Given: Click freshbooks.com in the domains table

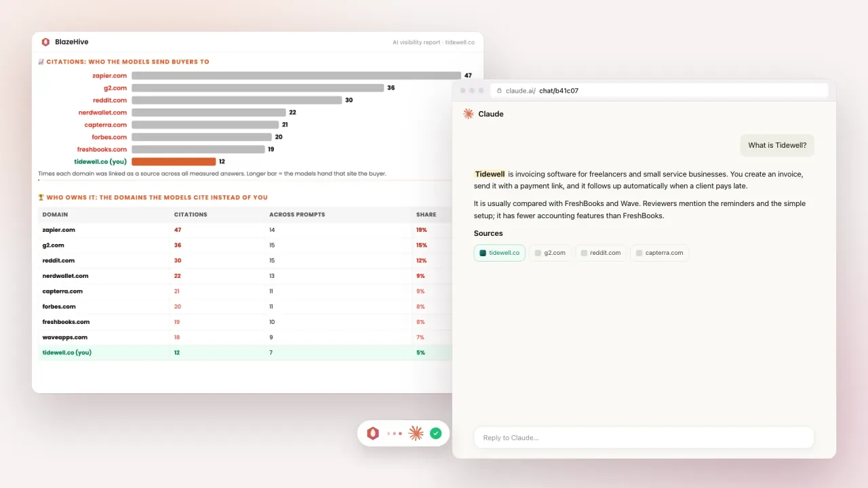Looking at the screenshot, I should pos(66,322).
